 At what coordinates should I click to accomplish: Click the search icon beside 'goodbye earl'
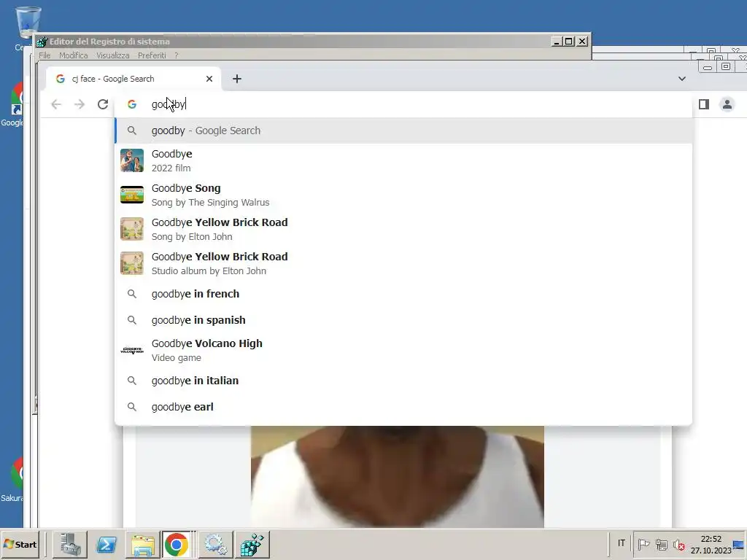(132, 407)
